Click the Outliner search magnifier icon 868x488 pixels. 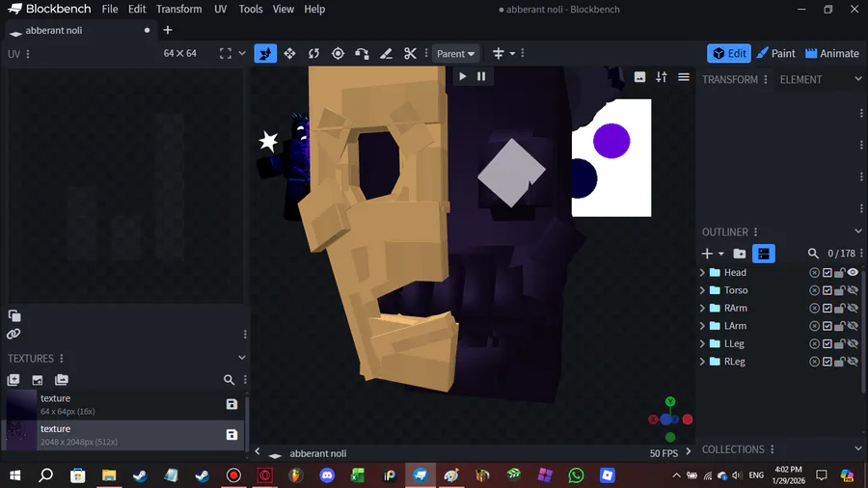813,254
